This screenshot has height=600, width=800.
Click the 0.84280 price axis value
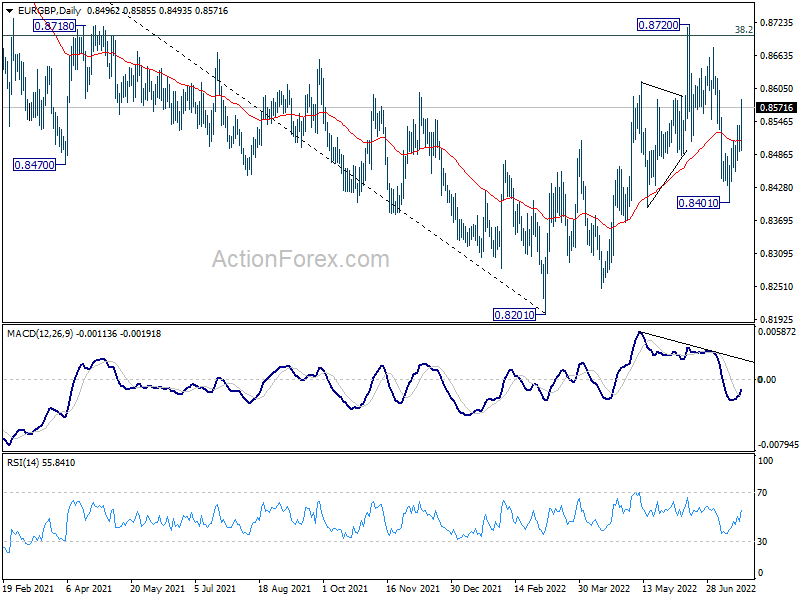coord(777,188)
